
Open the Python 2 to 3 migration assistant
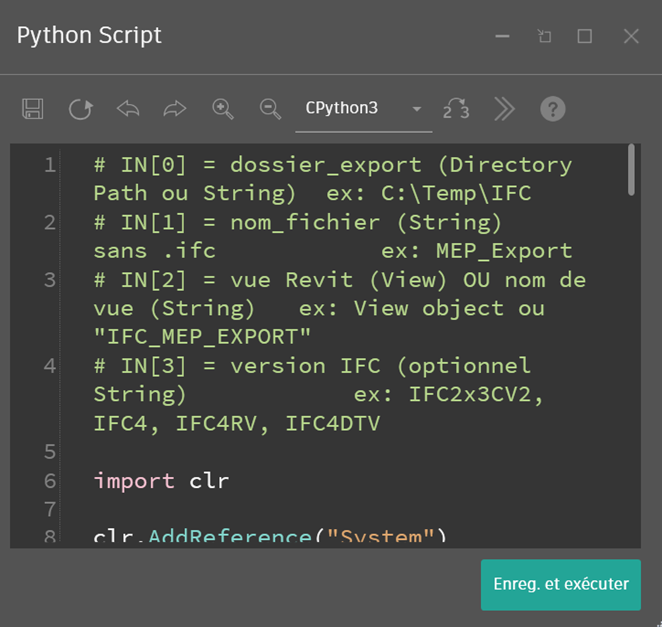click(456, 109)
